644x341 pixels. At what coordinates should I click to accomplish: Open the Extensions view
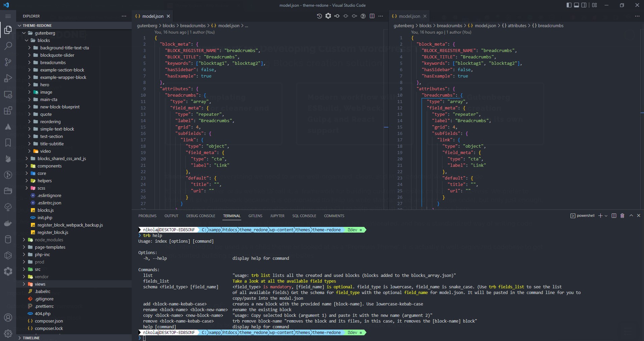[x=8, y=110]
